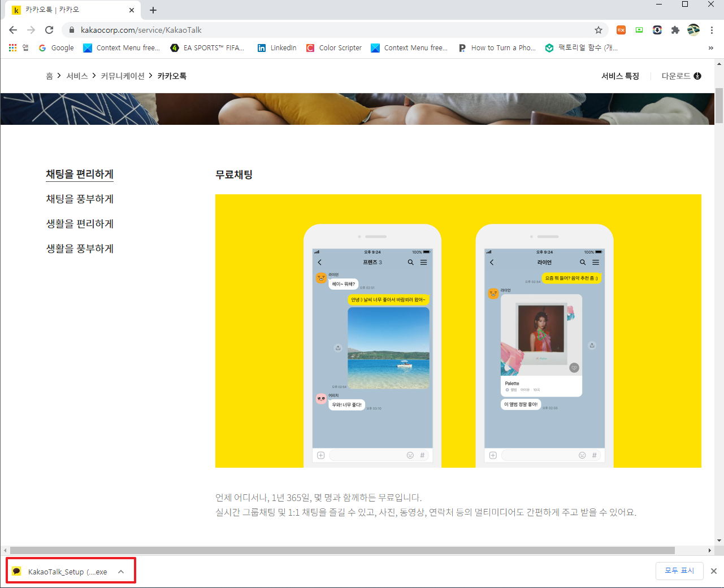Open the Color Scripter bookmark
724x588 pixels.
pos(334,48)
